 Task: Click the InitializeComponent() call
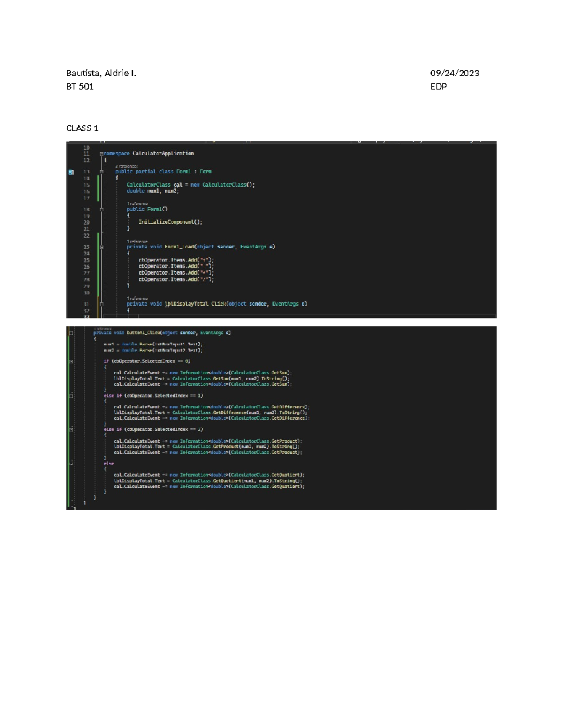click(170, 222)
